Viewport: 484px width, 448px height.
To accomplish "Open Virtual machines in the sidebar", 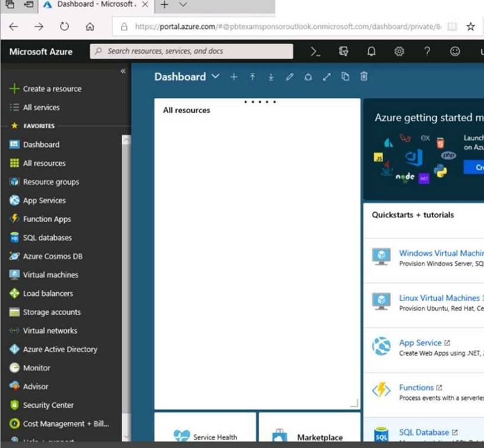I will point(44,275).
